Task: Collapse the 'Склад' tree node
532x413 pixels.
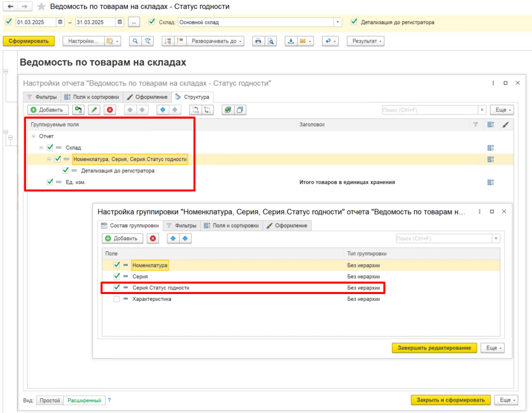Action: (41, 148)
